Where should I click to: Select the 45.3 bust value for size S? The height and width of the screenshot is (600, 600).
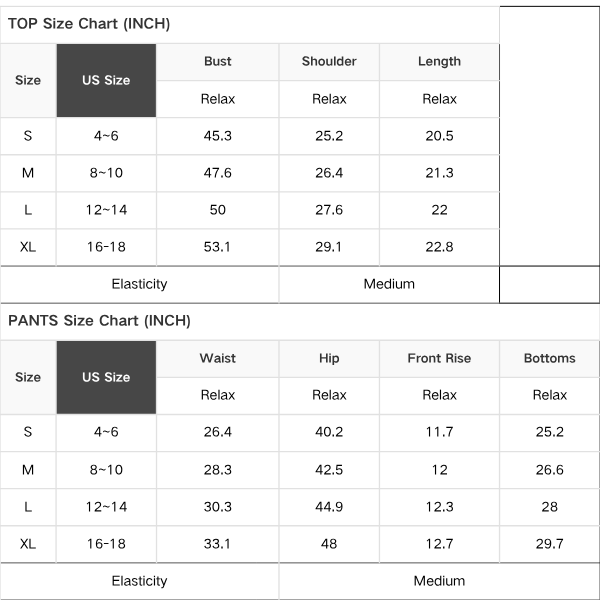pyautogui.click(x=218, y=136)
